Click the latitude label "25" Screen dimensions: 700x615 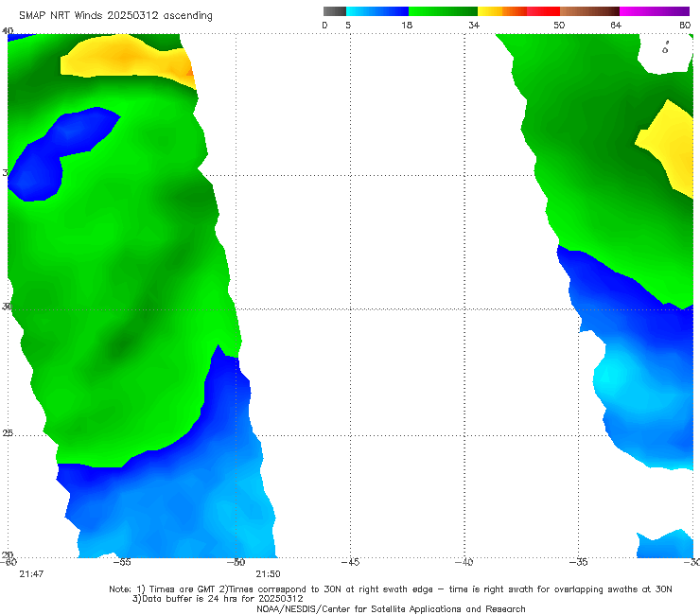click(x=8, y=433)
